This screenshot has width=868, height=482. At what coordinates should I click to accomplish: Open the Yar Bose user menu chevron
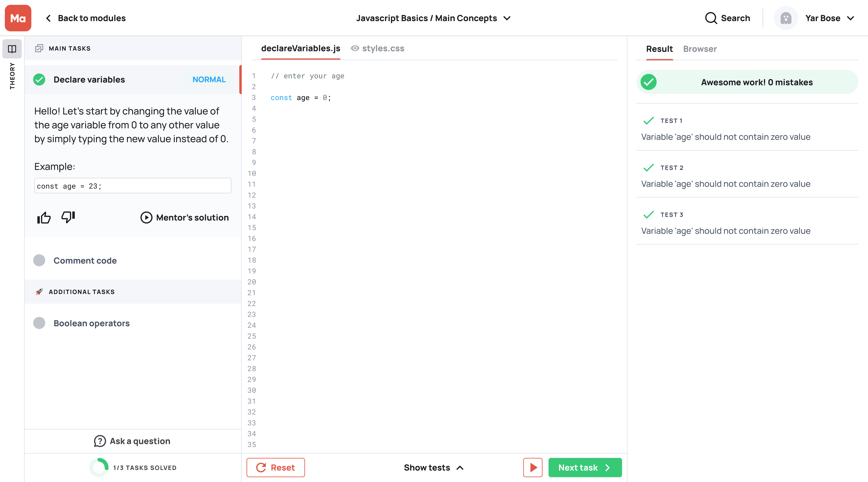pos(851,18)
